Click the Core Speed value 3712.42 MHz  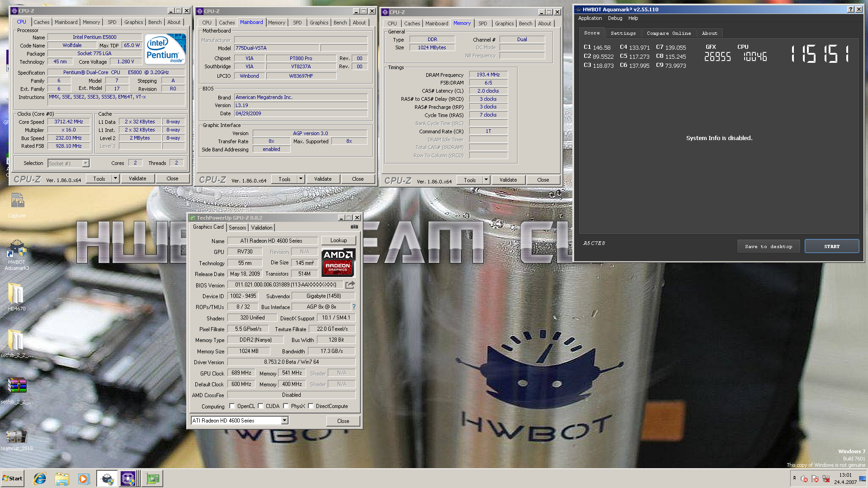(69, 122)
